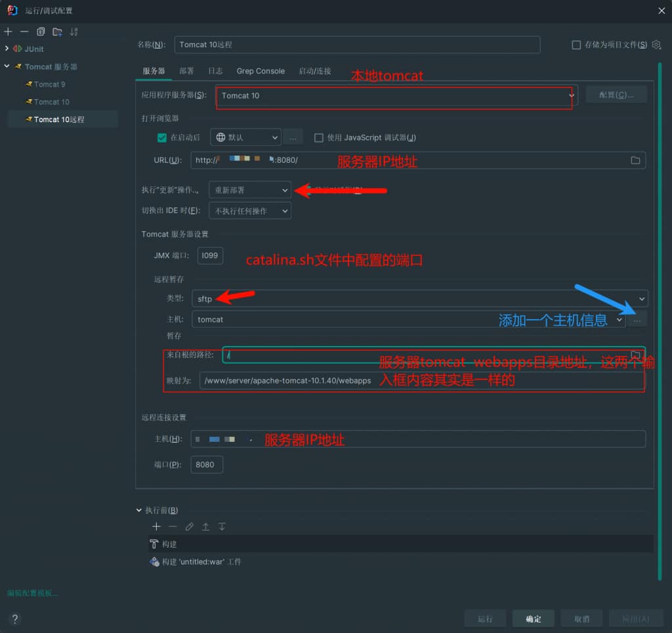Open the help question mark icon
Viewport: 672px width, 633px height.
coord(14,619)
